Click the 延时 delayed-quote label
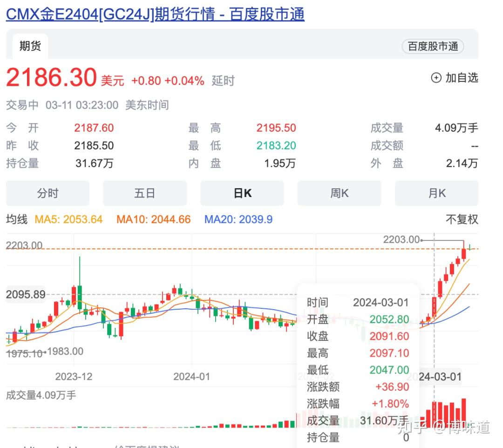Viewport: 503px width, 448px height. [x=223, y=81]
